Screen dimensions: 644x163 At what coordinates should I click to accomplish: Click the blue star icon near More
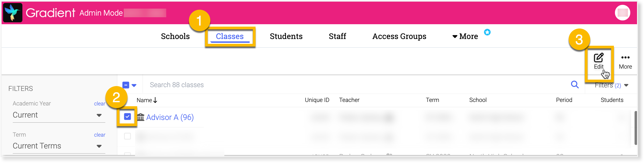(x=487, y=32)
